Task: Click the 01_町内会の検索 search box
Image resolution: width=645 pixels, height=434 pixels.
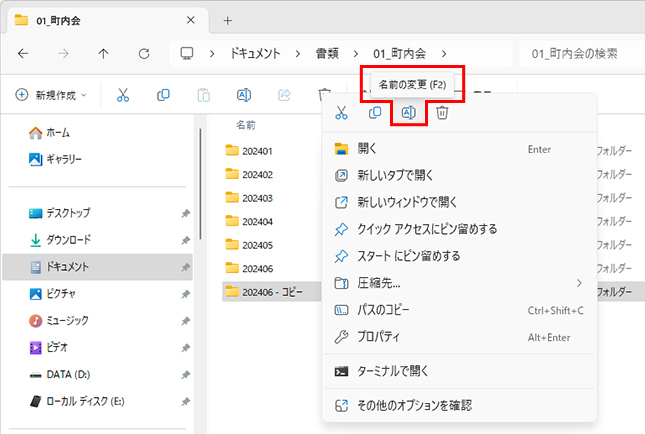Action: [x=582, y=54]
